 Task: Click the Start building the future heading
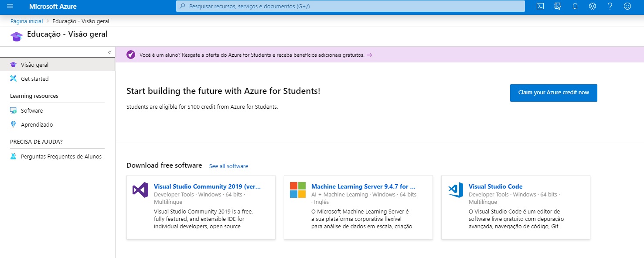(x=223, y=91)
